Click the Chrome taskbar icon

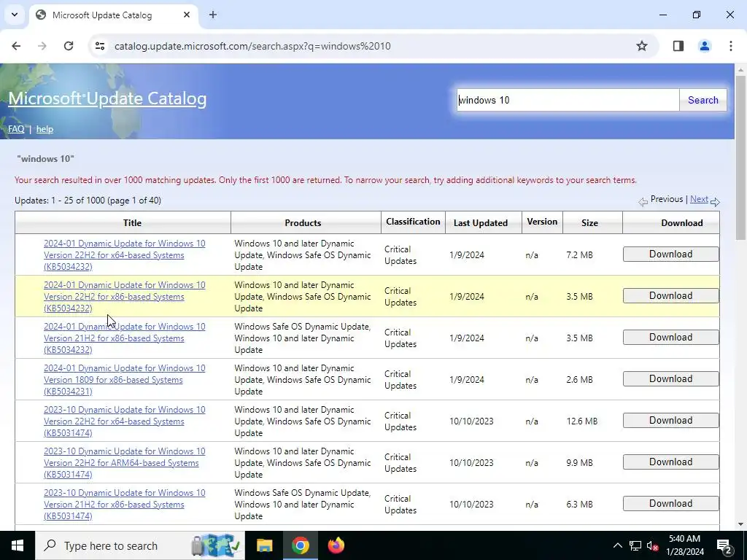coord(300,545)
